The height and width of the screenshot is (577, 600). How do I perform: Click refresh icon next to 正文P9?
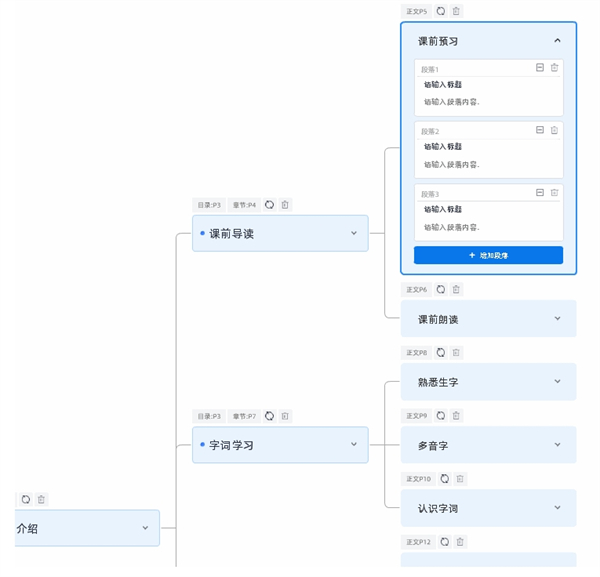441,416
